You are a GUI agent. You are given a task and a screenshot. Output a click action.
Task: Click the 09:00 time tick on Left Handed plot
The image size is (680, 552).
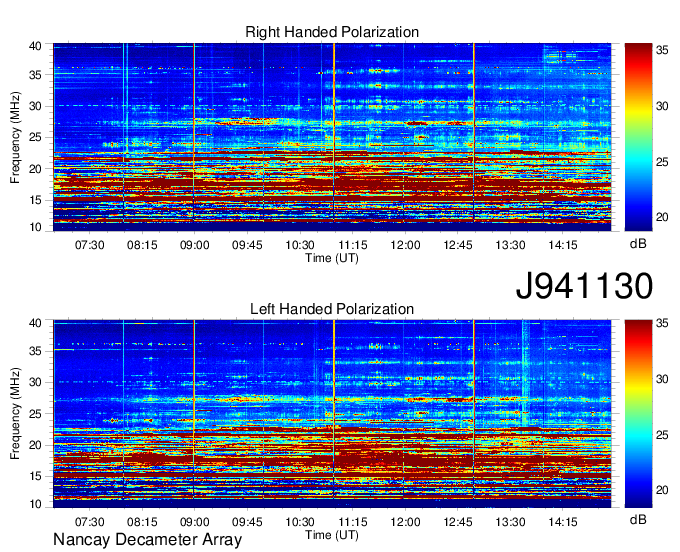[194, 522]
